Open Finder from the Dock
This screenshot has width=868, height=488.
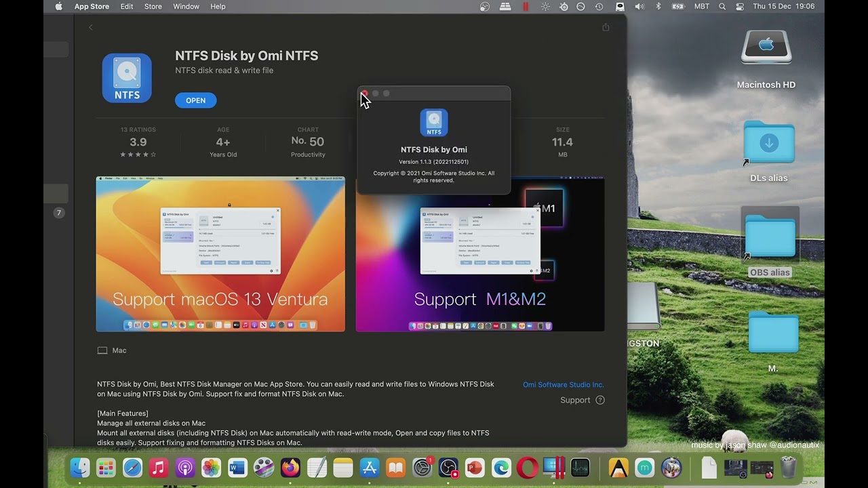[80, 468]
